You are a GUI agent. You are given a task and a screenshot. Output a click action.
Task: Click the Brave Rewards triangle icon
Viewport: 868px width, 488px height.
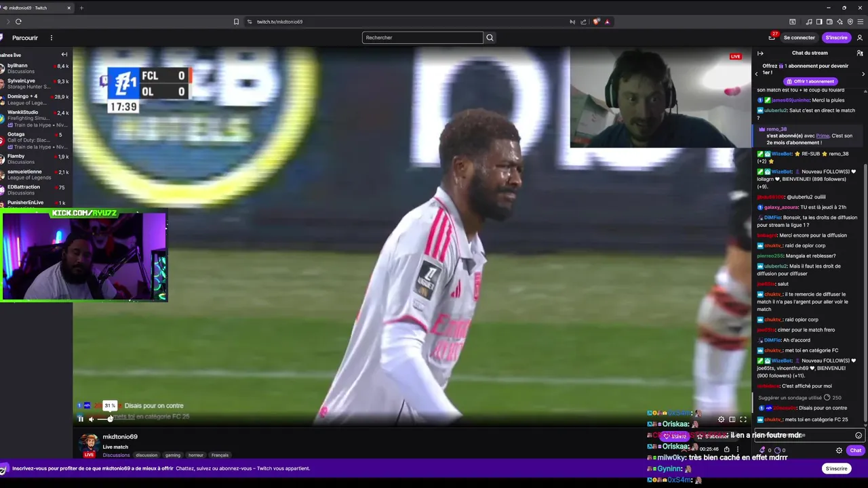pyautogui.click(x=607, y=22)
